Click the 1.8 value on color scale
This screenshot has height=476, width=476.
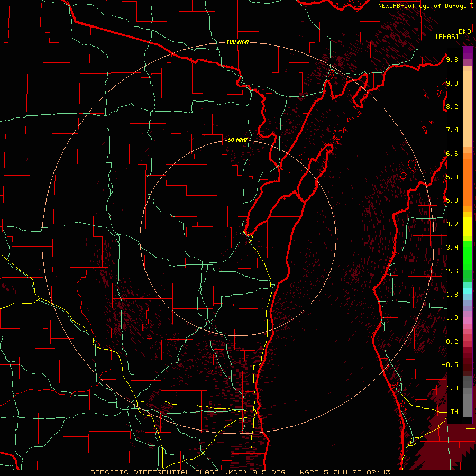(x=452, y=294)
